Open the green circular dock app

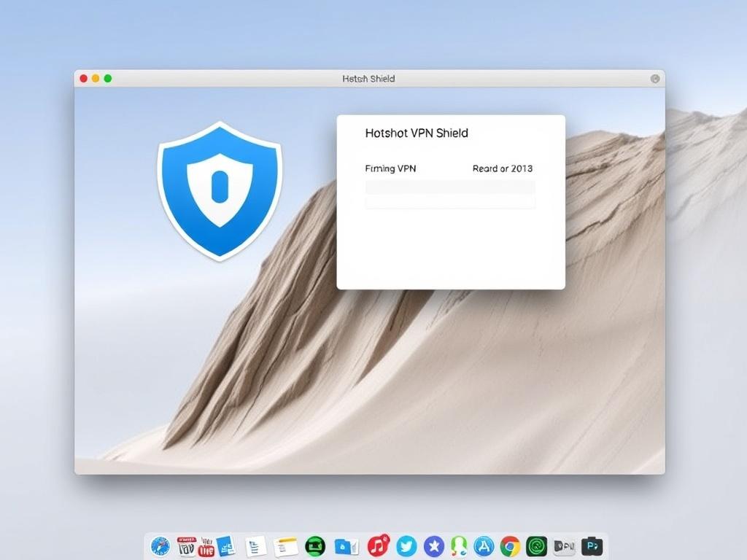[315, 546]
